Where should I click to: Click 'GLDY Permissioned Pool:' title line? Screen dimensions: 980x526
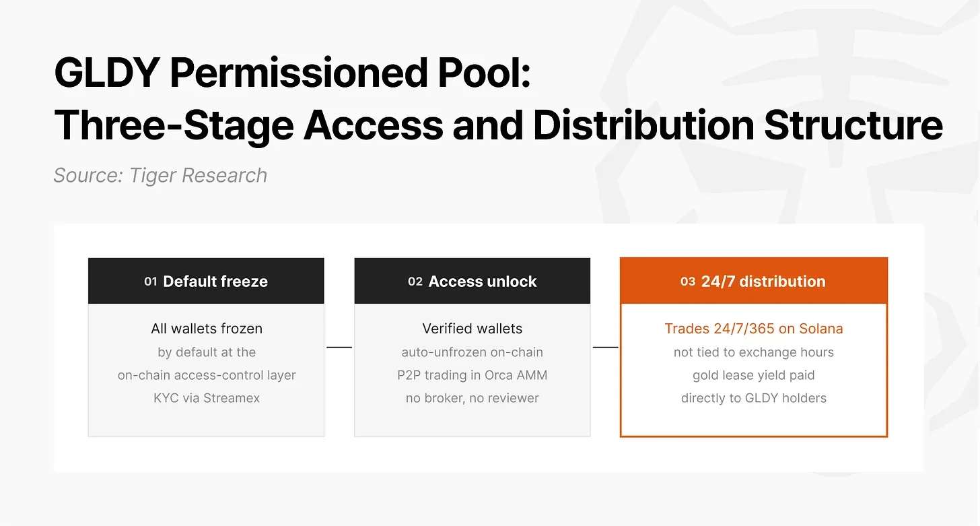(x=293, y=73)
